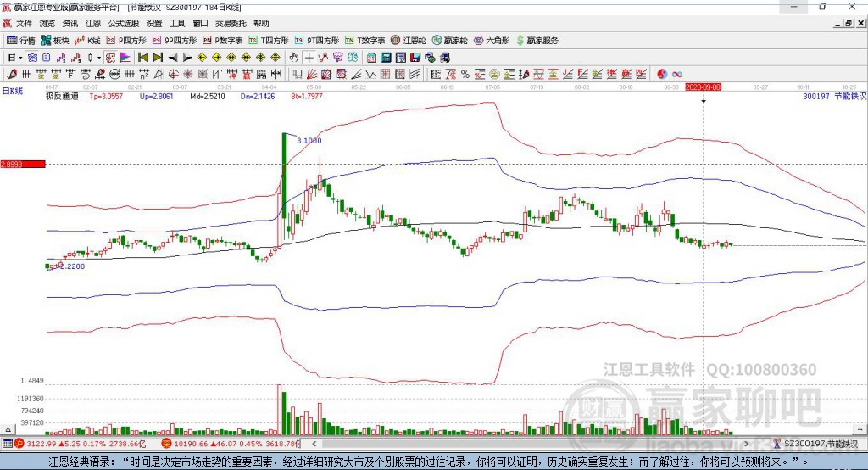
Task: Step chart right with black right triangle
Action: pyautogui.click(x=187, y=58)
